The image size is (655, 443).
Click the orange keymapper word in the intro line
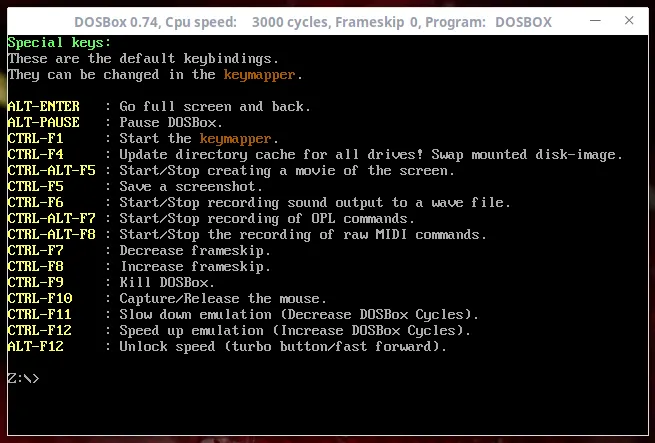(x=259, y=74)
